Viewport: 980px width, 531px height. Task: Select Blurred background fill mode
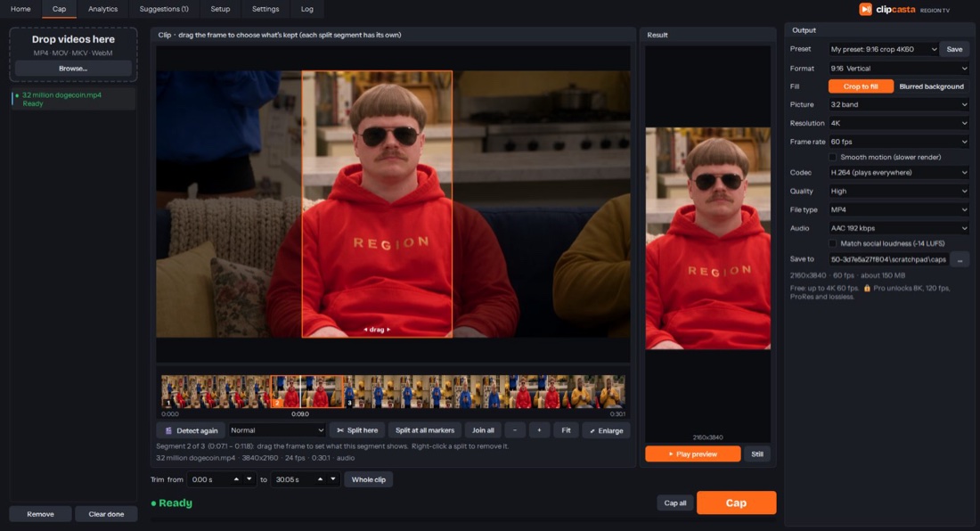pos(931,86)
